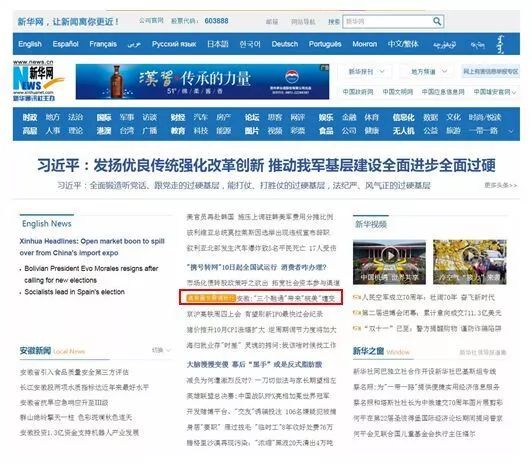The width and height of the screenshot is (532, 465).
Task: Open the 图片 navigation category
Action: coord(252,131)
